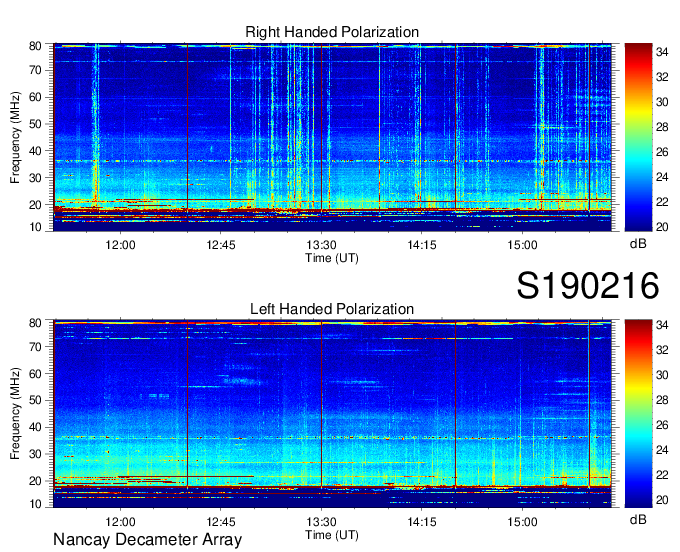Click 80 MHz frequency tick of Left Handed plot

pos(35,323)
